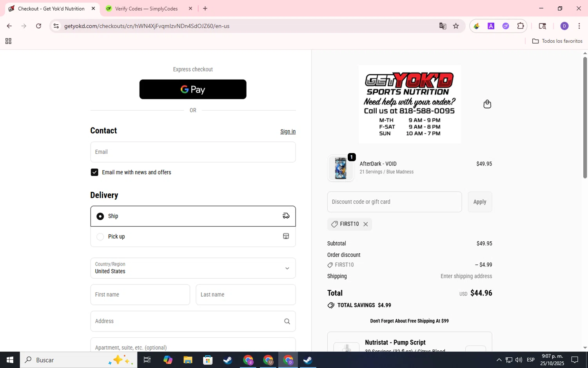Open the notification center icon
The image size is (588, 368).
575,360
